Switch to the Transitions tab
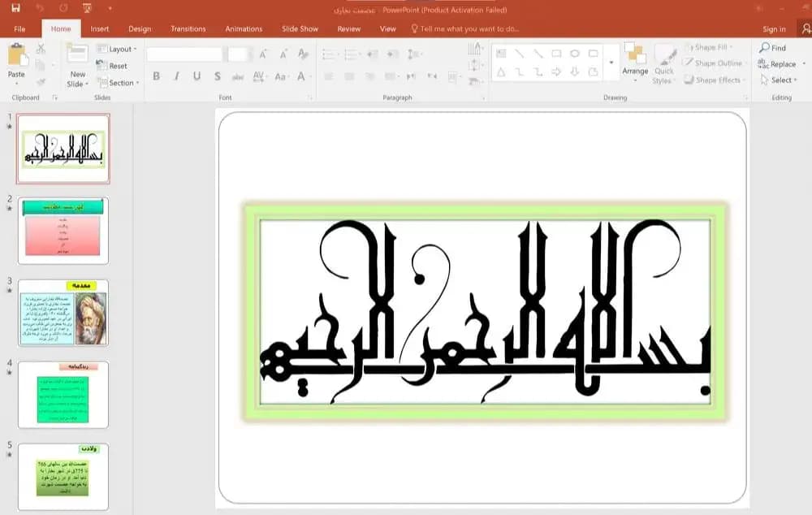The height and width of the screenshot is (515, 812). click(188, 29)
